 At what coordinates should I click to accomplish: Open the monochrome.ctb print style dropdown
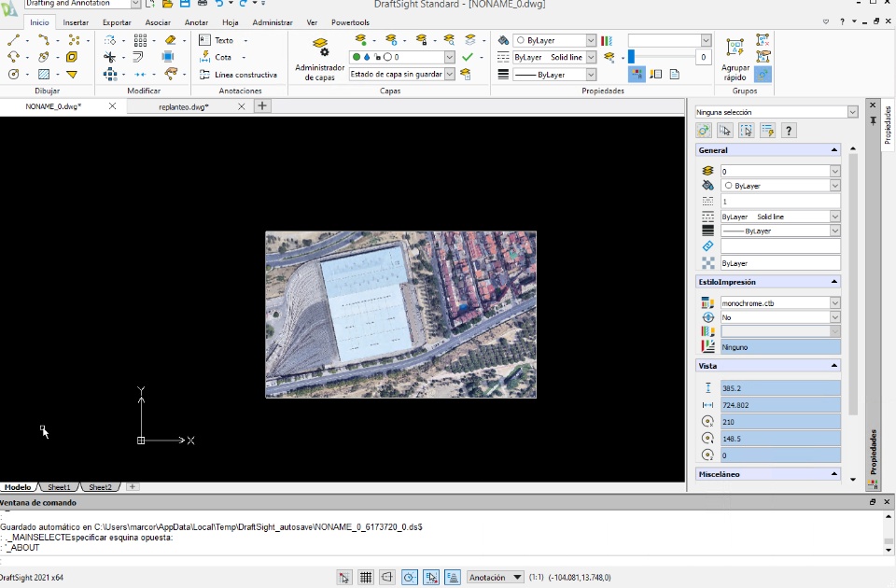click(x=835, y=303)
